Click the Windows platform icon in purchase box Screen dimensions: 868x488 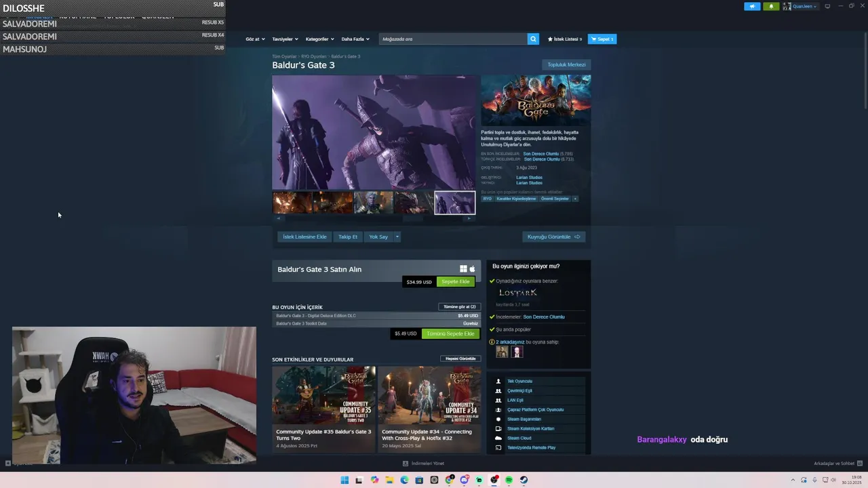tap(463, 269)
